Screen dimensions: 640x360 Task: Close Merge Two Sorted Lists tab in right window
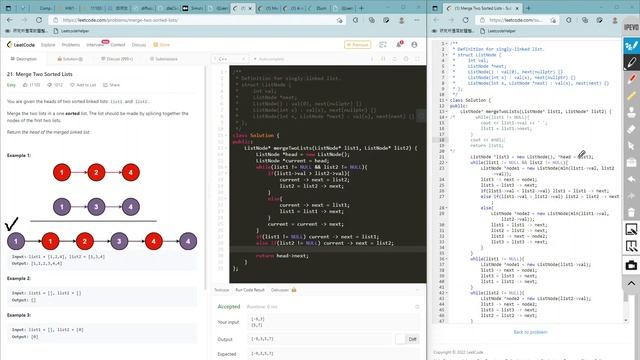[x=517, y=8]
